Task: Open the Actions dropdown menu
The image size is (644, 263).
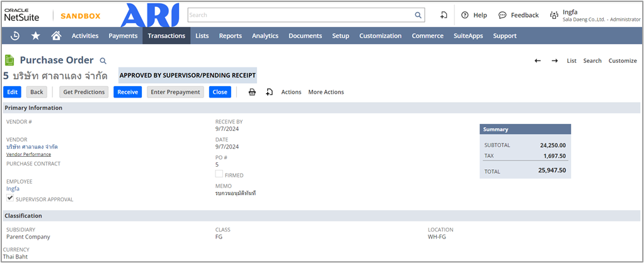Action: click(291, 92)
